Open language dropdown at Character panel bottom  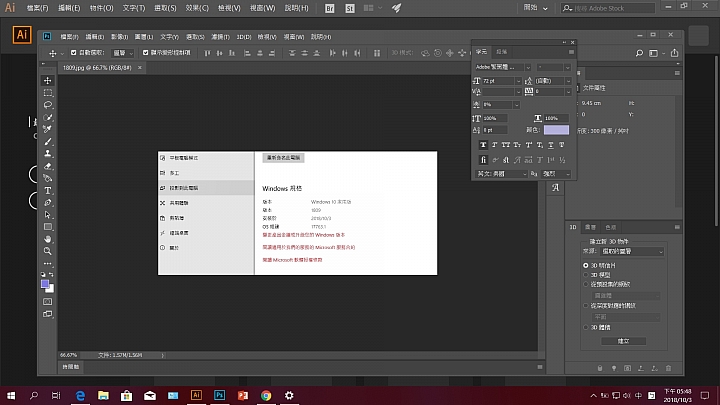pos(501,174)
